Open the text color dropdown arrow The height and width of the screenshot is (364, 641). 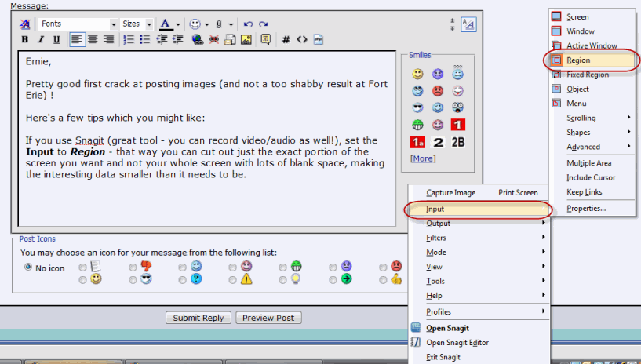178,24
